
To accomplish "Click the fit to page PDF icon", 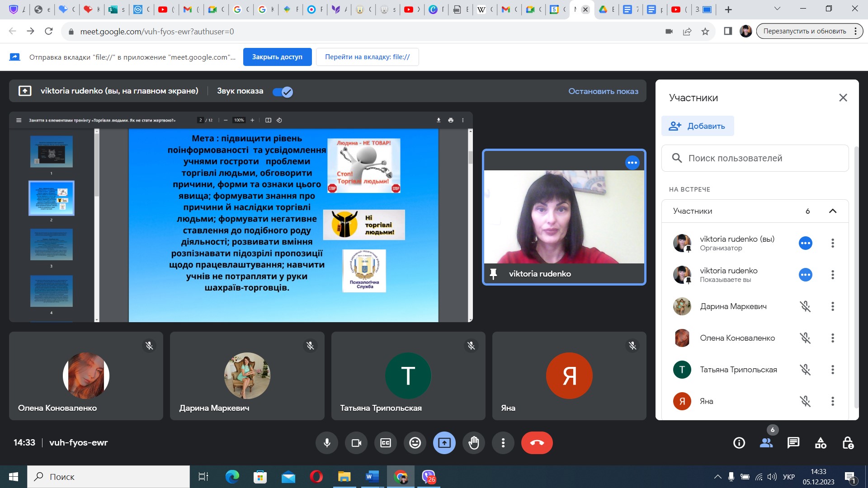I will coord(268,120).
